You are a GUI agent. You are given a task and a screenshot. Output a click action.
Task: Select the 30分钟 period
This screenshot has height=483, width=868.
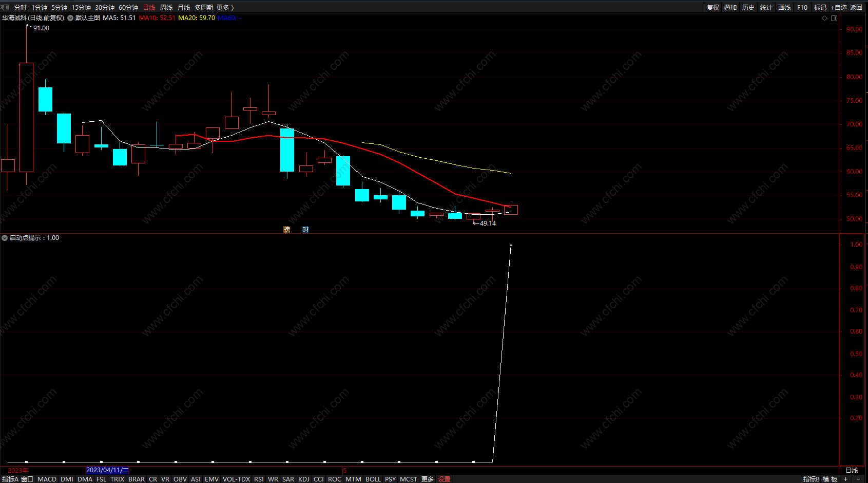click(105, 8)
